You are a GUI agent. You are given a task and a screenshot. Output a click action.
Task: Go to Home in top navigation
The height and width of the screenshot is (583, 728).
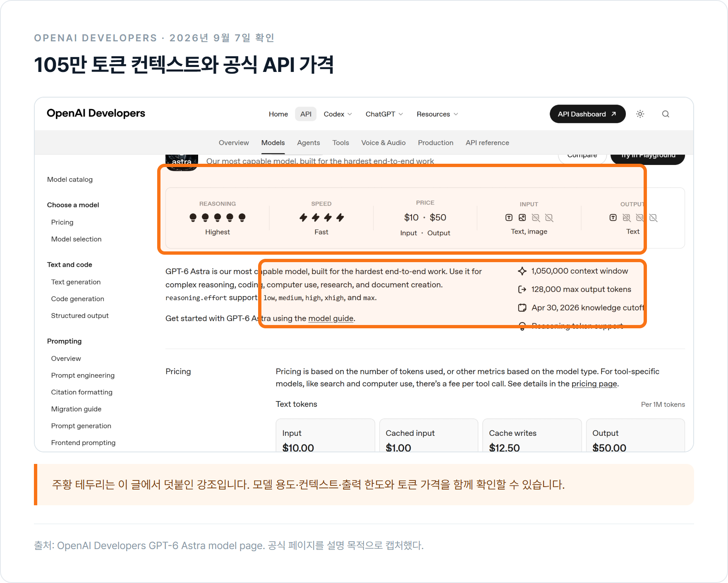[x=278, y=114]
